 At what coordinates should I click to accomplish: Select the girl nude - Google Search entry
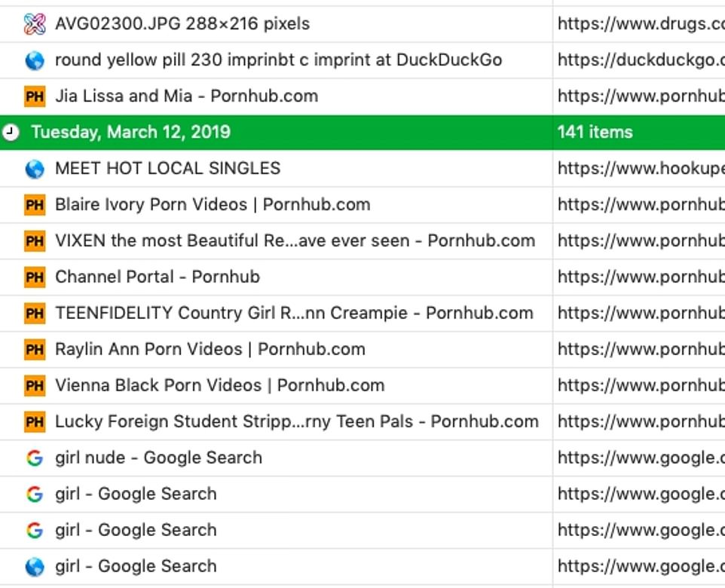(362, 458)
